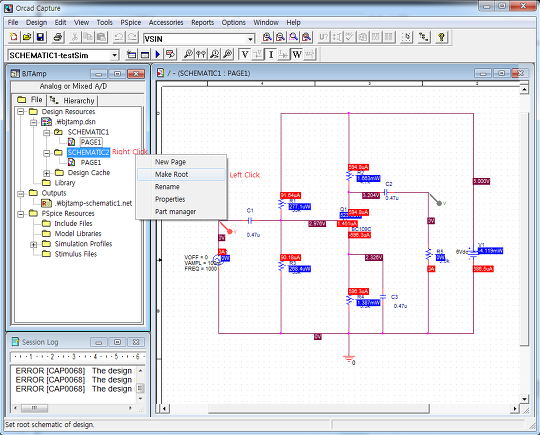The width and height of the screenshot is (540, 435).
Task: Collapse the SCHEMATIC1 folder node
Action: tap(46, 132)
